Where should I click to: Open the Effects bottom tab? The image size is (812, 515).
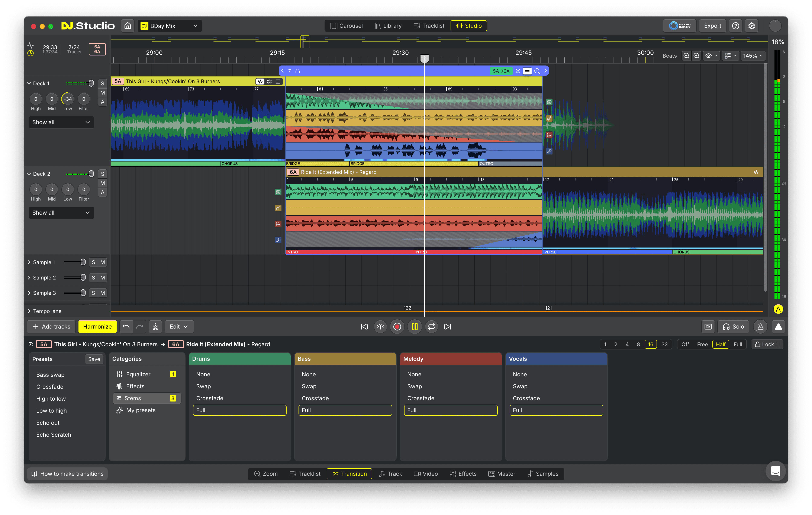[x=463, y=474]
